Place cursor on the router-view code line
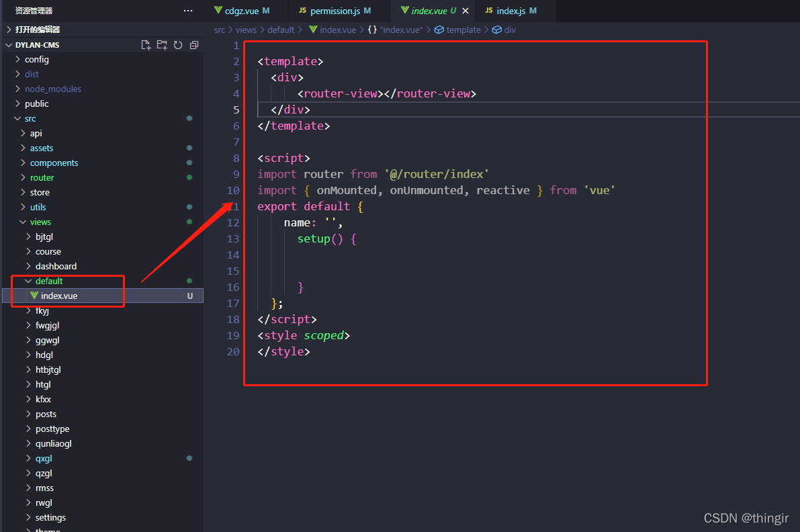Screen dimensions: 800x532 387,93
